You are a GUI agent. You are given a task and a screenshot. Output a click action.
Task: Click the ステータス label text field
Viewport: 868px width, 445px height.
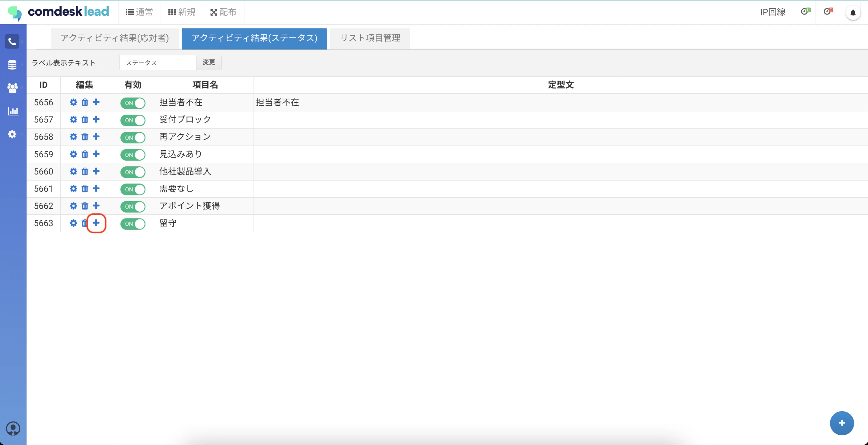click(158, 62)
